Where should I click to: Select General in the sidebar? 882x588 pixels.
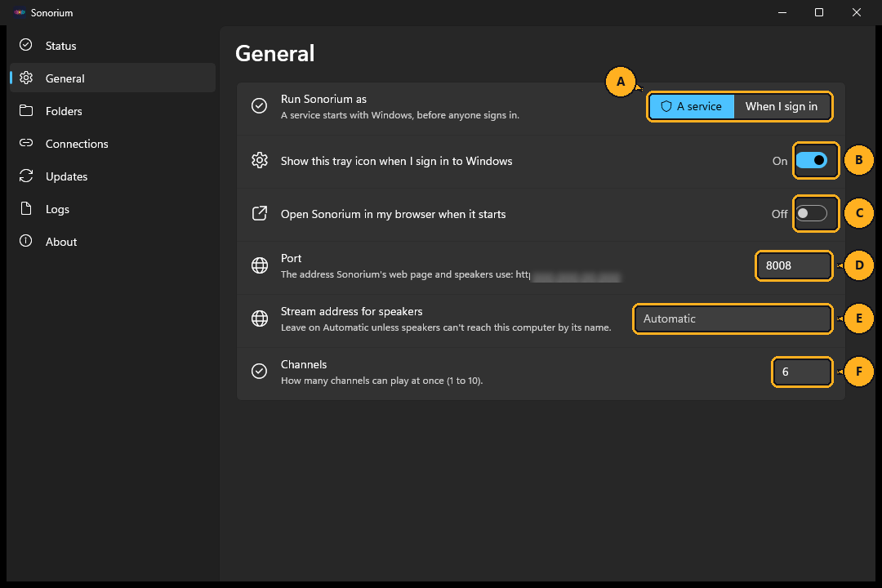[x=113, y=78]
